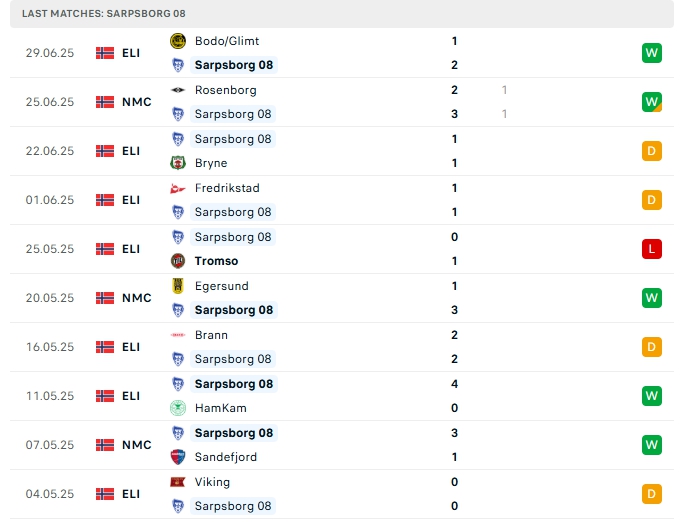685x522 pixels.
Task: Open the HamKam team link
Action: [x=220, y=408]
